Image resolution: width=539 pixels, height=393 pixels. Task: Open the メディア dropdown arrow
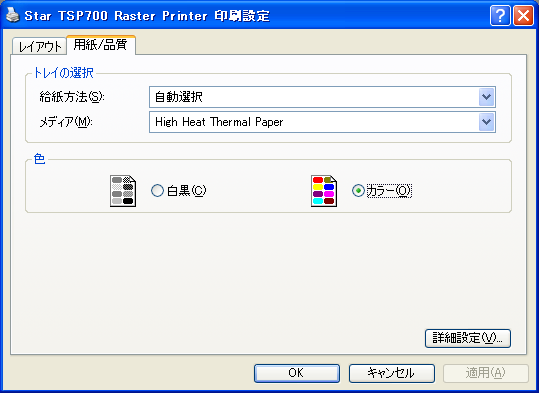[x=486, y=122]
